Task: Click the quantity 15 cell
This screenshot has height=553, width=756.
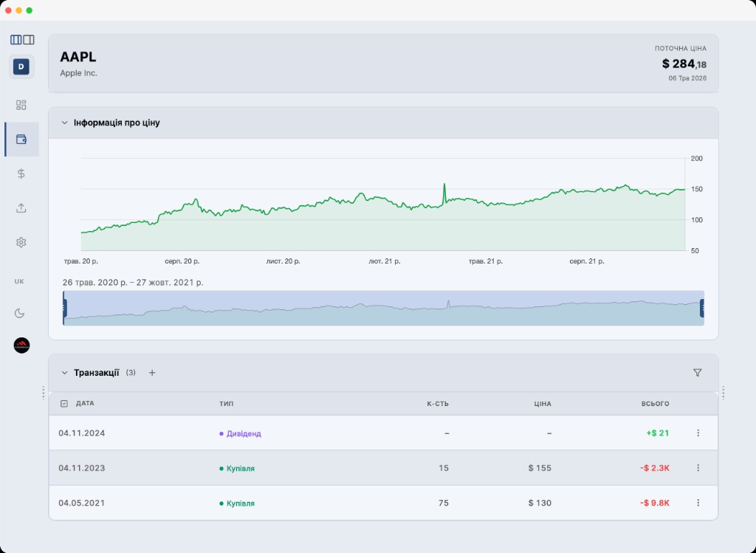Action: click(444, 467)
